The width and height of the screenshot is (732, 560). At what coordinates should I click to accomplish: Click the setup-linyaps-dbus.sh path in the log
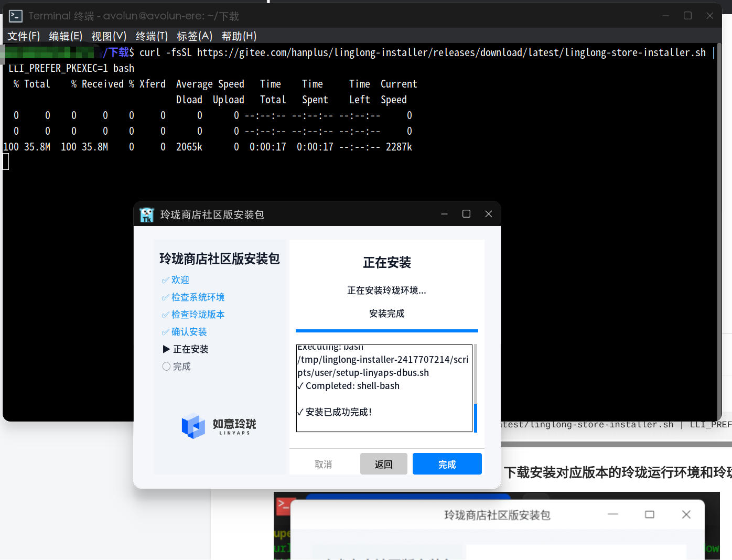tap(383, 366)
